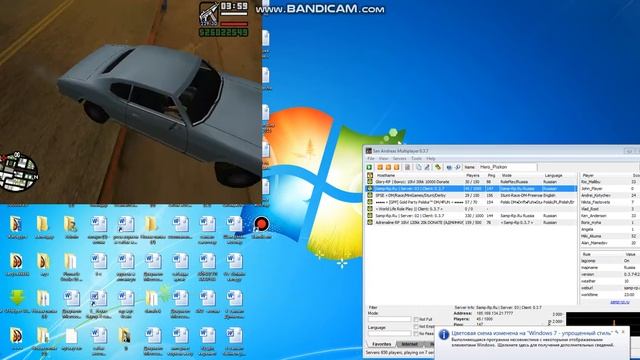Open the Help menu in SA-MP
The image size is (640, 360).
click(x=431, y=158)
